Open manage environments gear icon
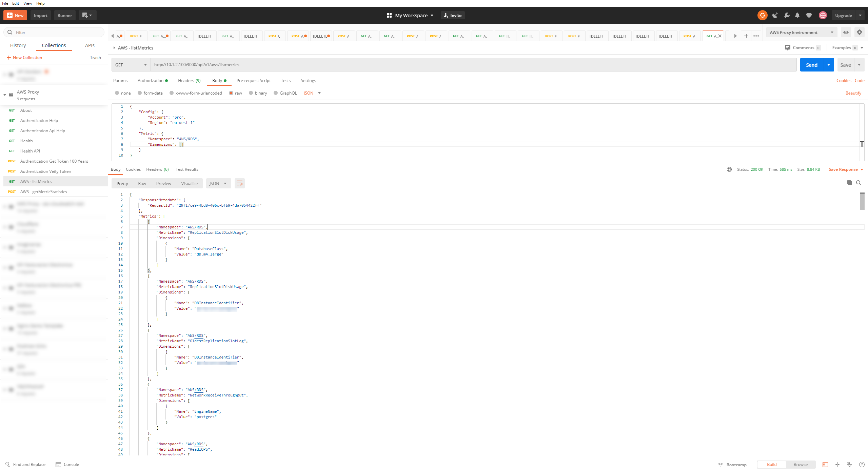The width and height of the screenshot is (868, 470). pos(859,32)
